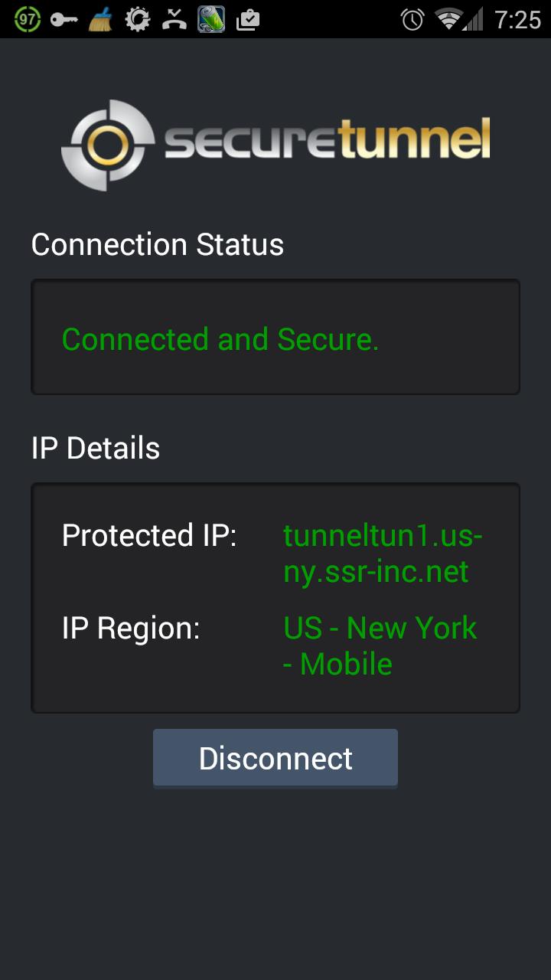Viewport: 551px width, 980px height.
Task: Tap the "IP Region:" label
Action: [131, 628]
